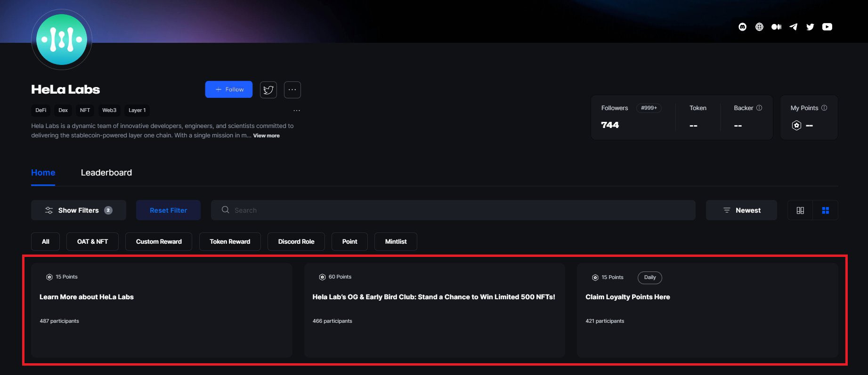
Task: Open the more options ellipsis button
Action: coord(292,89)
